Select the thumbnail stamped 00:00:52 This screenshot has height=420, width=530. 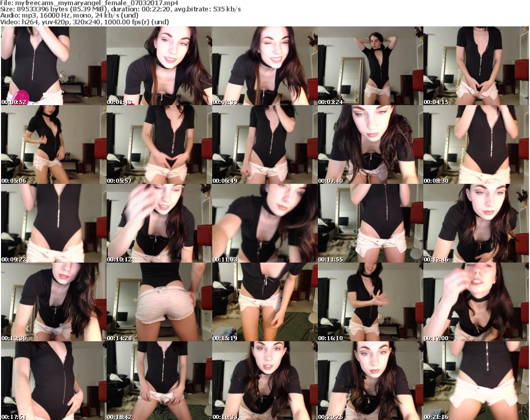(x=53, y=66)
